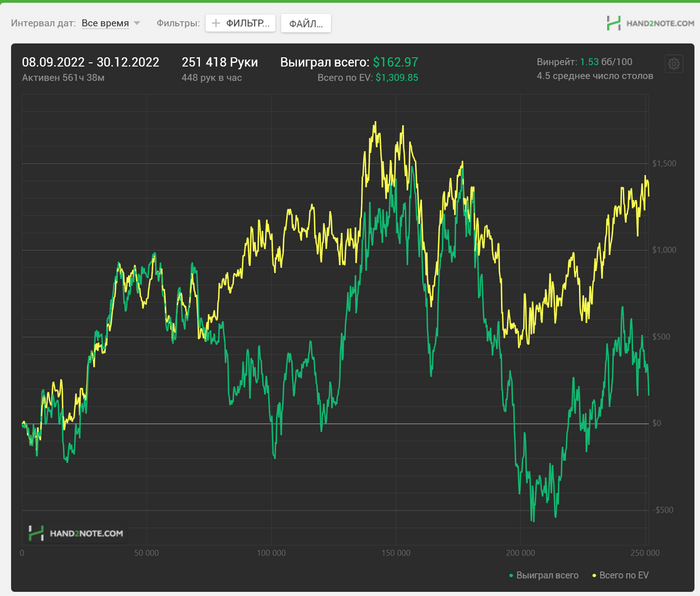Click the 'Активен 561ч 38м' text
The image size is (700, 596).
(x=63, y=78)
